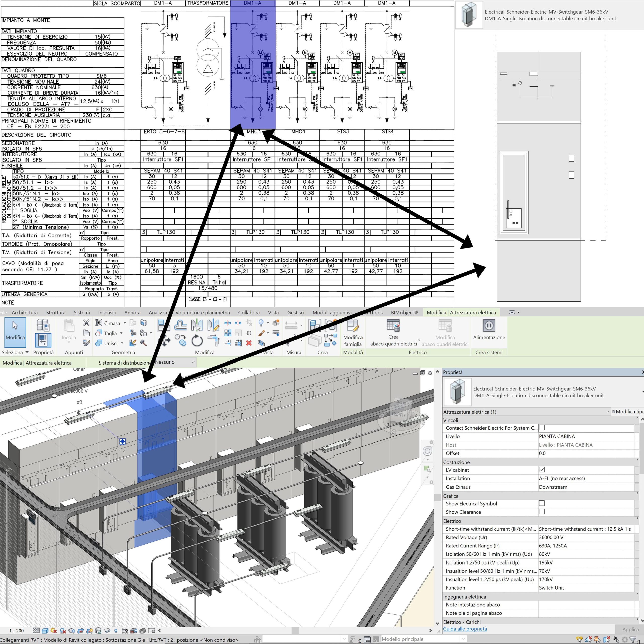The image size is (644, 644).
Task: Toggle the LV cabinet checkbox
Action: pos(542,470)
